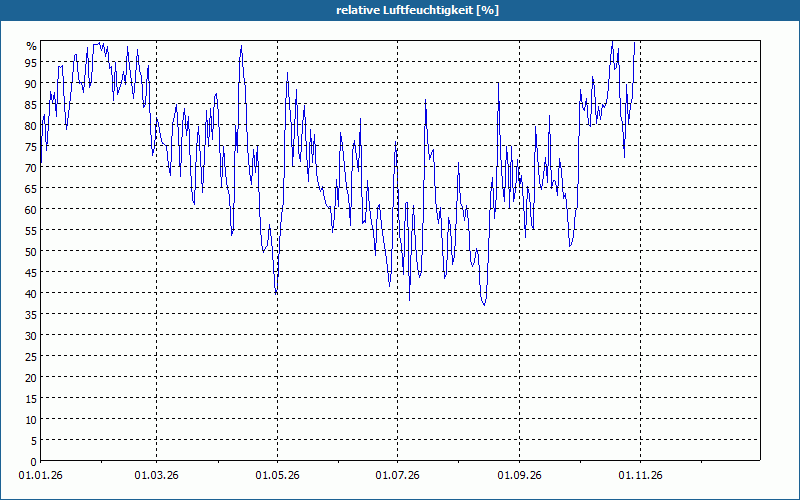Click the x-axis date label 01.07.26
This screenshot has width=800, height=500.
click(397, 476)
